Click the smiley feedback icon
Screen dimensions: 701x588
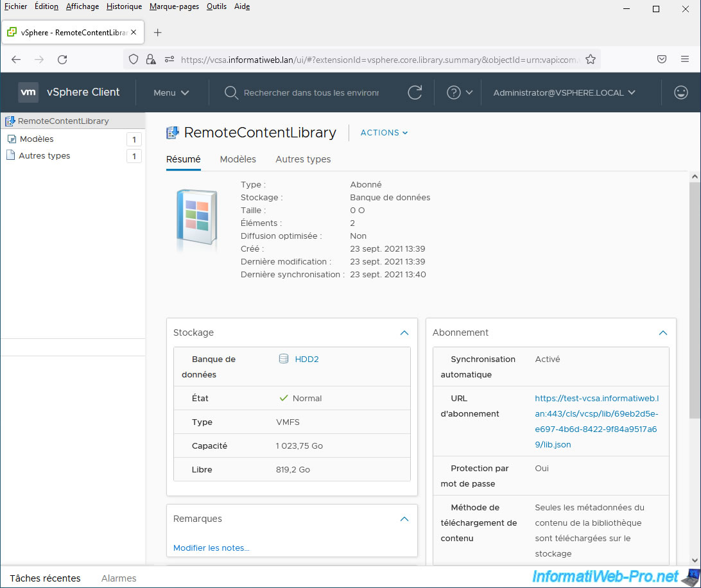click(681, 92)
